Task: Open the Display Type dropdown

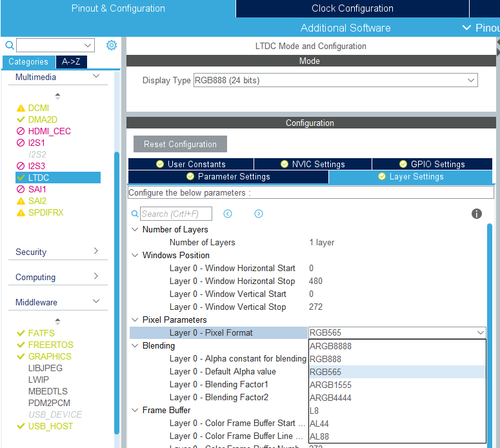Action: 335,80
